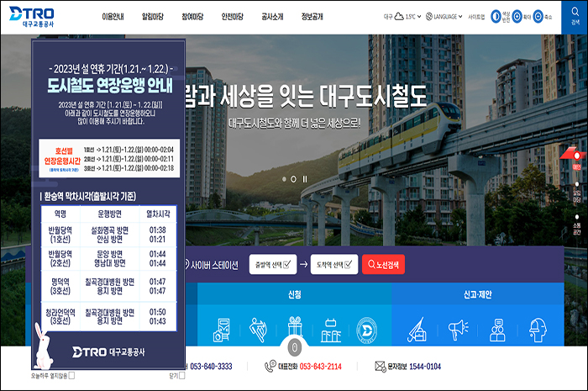This screenshot has width=588, height=391.
Task: Click the 호선별 연장운행시간 box in popup
Action: (109, 158)
